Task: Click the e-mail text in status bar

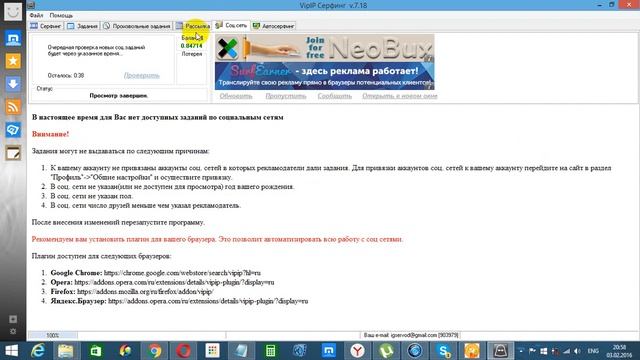Action: point(411,335)
